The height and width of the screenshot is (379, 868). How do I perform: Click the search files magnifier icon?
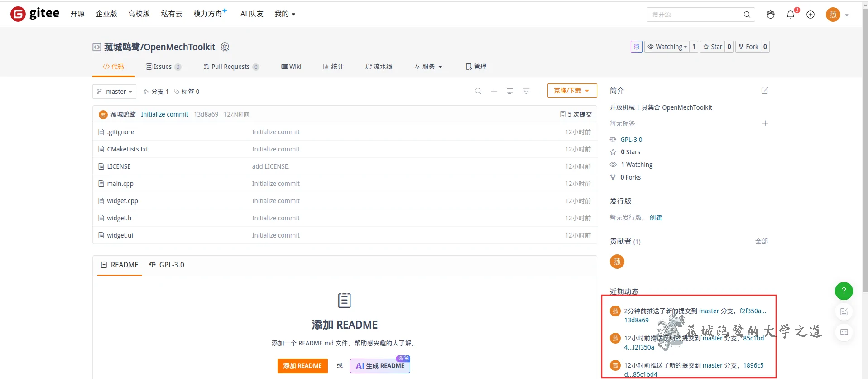tap(478, 91)
